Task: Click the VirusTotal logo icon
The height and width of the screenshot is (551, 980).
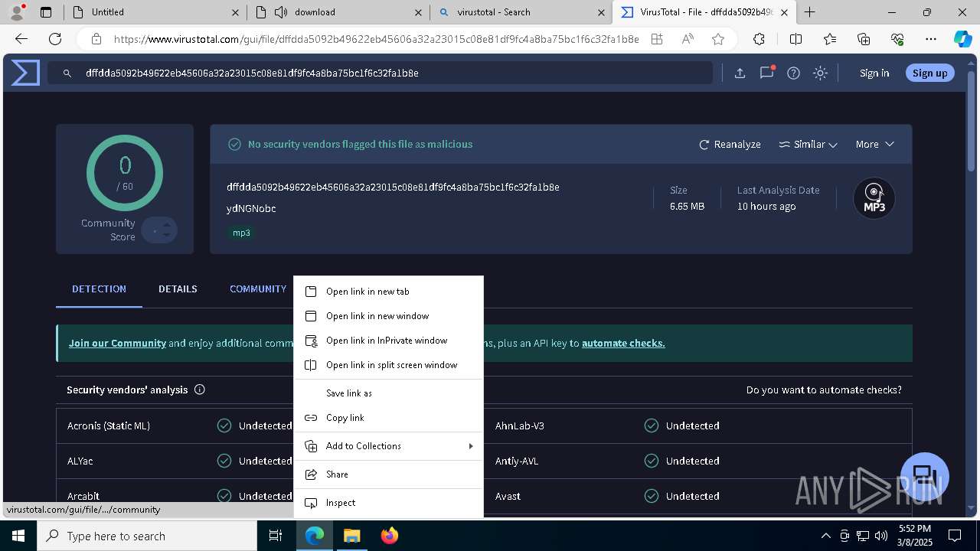Action: coord(25,73)
